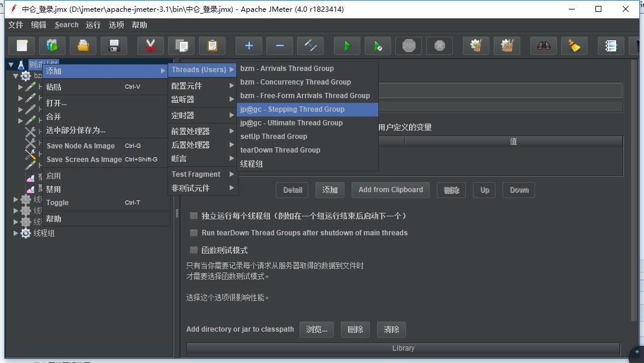Select 粘贴 in context menu

105,87
